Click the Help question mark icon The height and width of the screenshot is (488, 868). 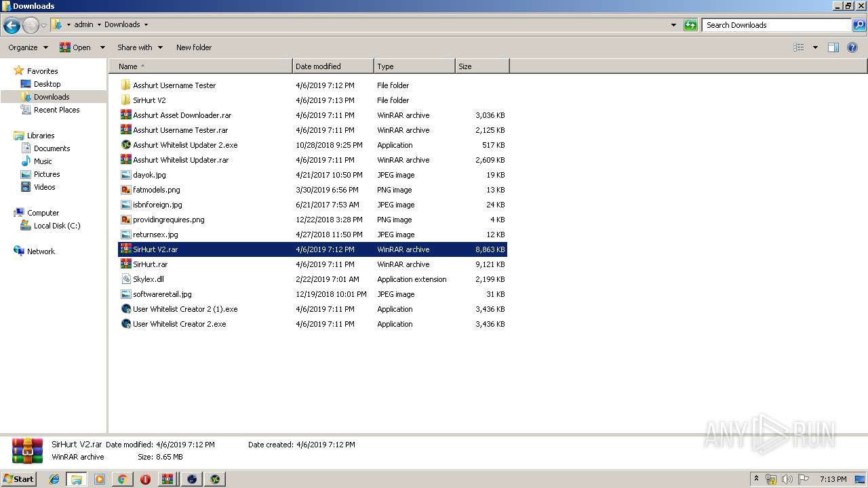pos(853,47)
